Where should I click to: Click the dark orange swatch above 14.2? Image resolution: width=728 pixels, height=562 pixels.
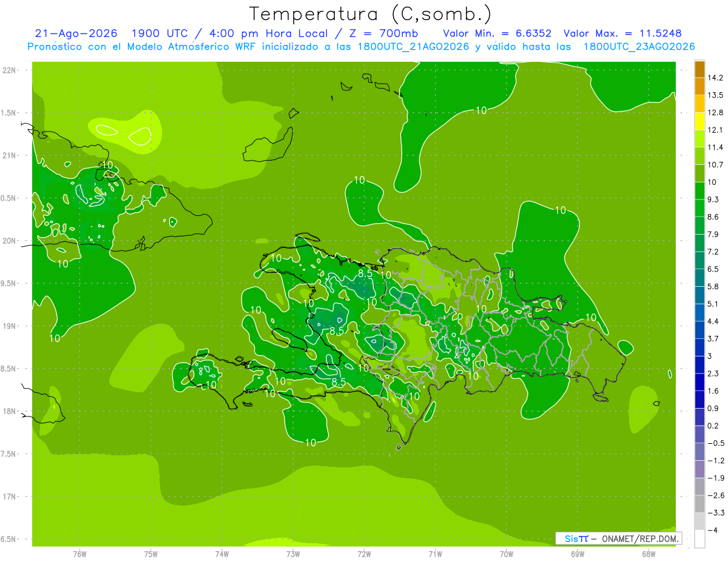[699, 69]
